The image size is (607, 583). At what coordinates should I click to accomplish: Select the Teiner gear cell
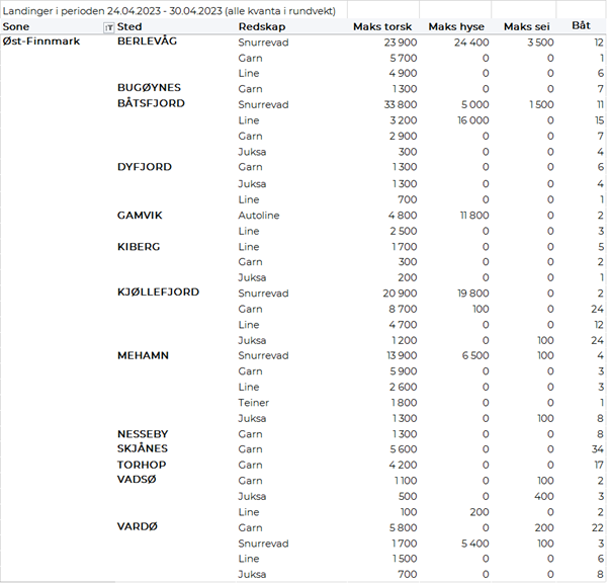click(x=253, y=402)
